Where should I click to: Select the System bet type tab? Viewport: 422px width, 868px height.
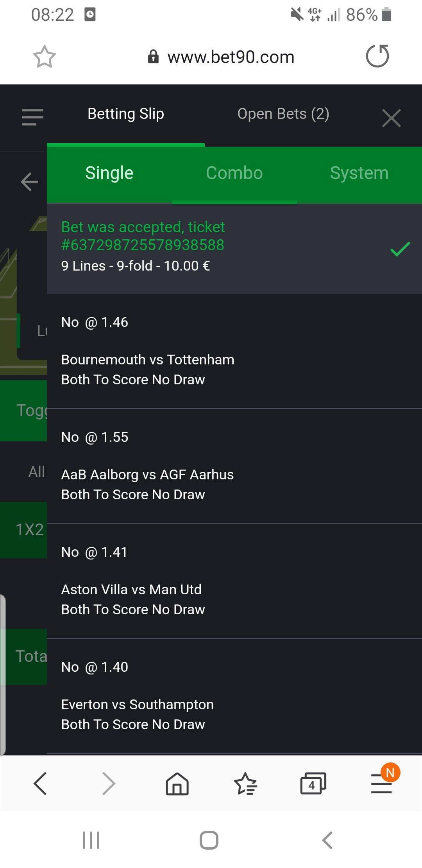(359, 173)
